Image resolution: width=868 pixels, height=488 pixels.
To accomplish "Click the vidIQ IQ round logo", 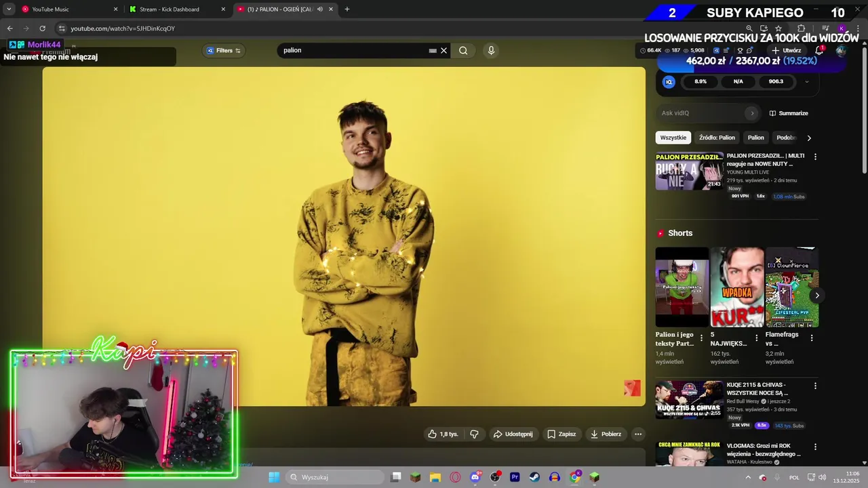I will tap(669, 81).
